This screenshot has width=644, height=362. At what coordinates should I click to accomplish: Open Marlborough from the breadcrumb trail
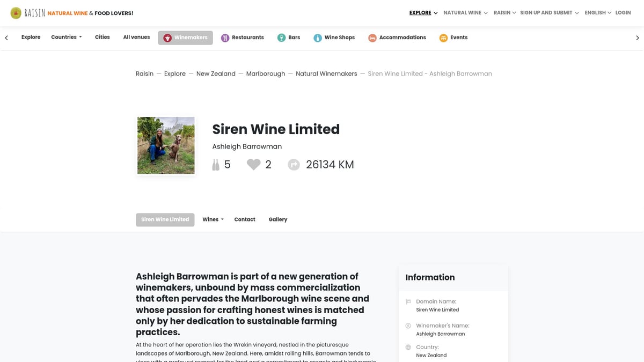(x=265, y=73)
